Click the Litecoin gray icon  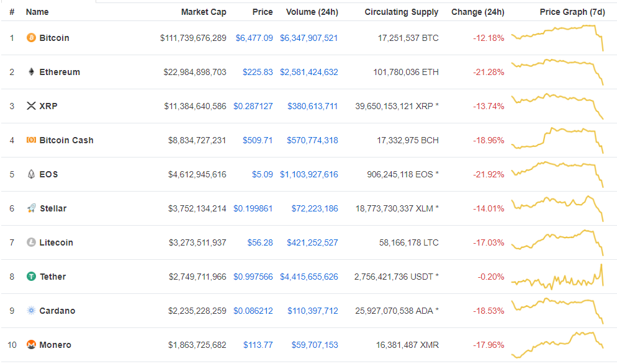31,242
